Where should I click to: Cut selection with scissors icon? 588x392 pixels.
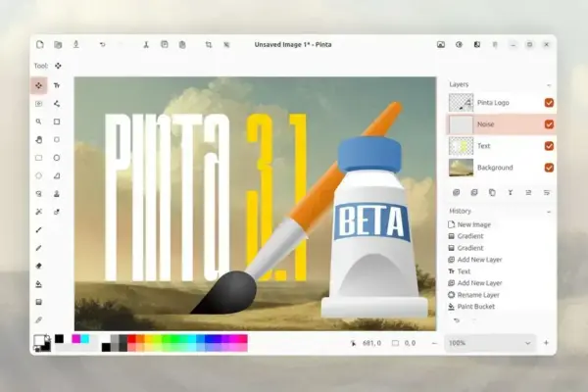pos(146,45)
